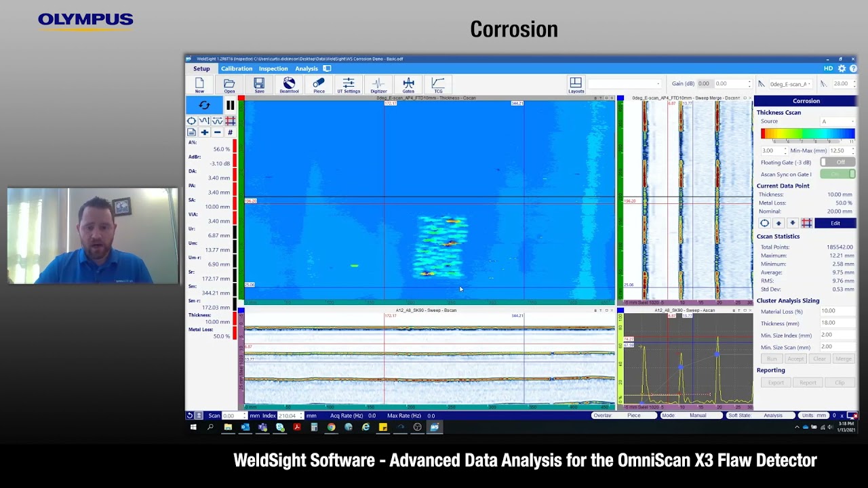Screen dimensions: 868x488
Task: Adjust the Gain (dB) stepper arrows
Action: point(749,83)
